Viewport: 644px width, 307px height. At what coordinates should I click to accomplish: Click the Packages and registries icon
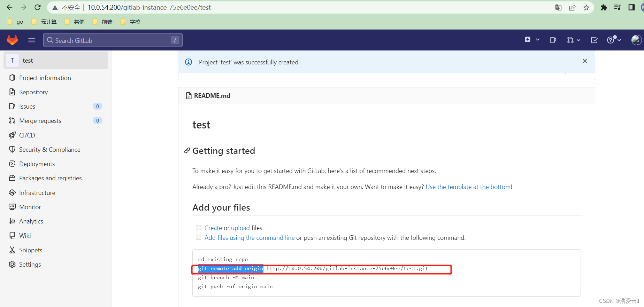(x=12, y=178)
